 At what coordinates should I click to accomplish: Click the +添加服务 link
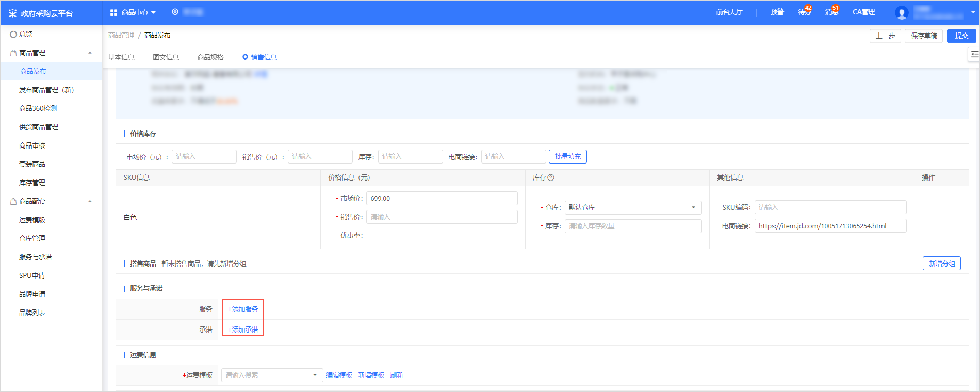(243, 309)
